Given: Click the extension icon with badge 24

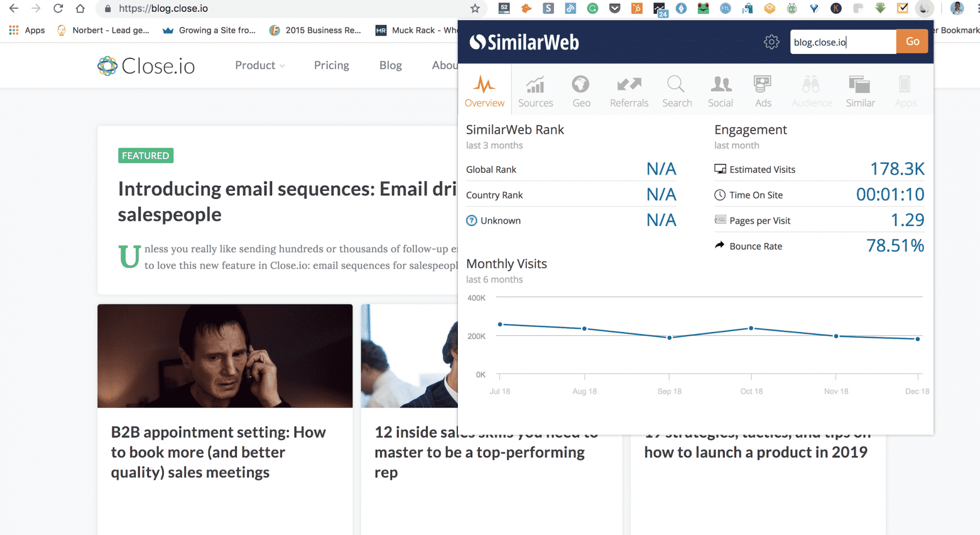Looking at the screenshot, I should coord(660,9).
